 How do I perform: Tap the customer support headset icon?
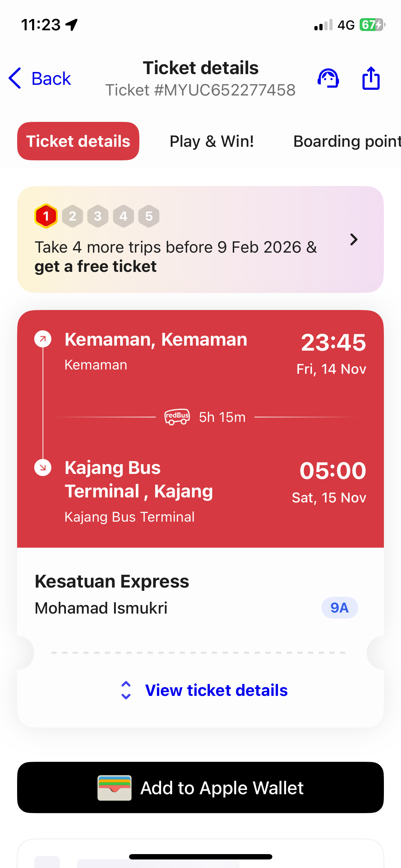pos(328,78)
